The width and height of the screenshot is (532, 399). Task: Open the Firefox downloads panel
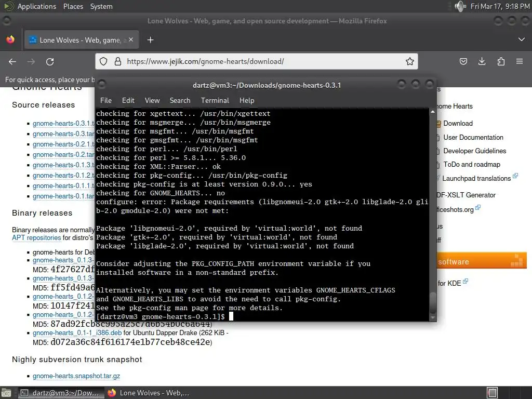482,61
